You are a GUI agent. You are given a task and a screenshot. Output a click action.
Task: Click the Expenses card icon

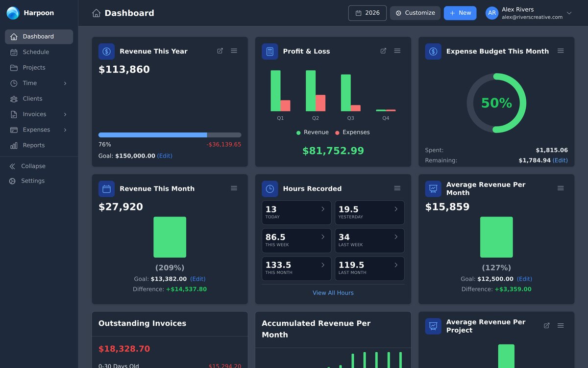pyautogui.click(x=14, y=130)
